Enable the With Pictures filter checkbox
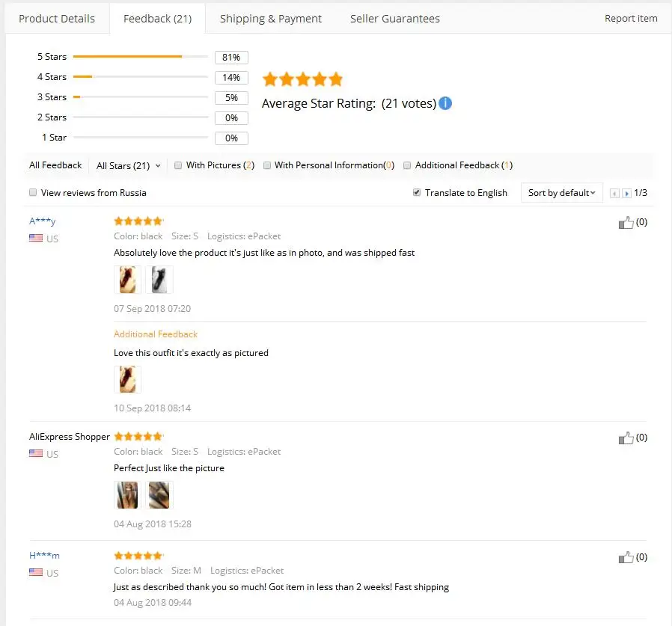The width and height of the screenshot is (672, 626). (178, 165)
